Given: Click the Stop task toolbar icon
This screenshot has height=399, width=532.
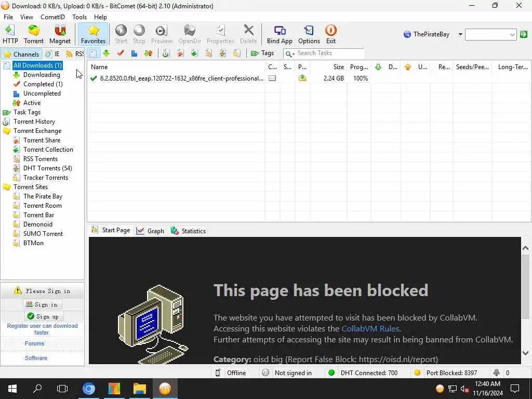Looking at the screenshot, I should coord(139,34).
